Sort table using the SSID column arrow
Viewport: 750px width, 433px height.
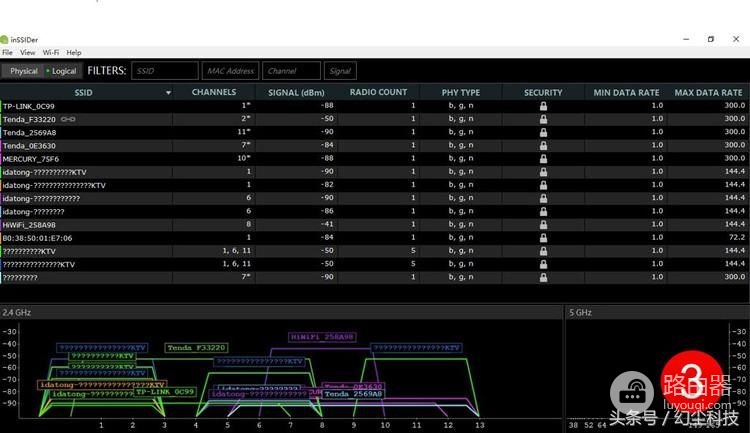pos(168,93)
